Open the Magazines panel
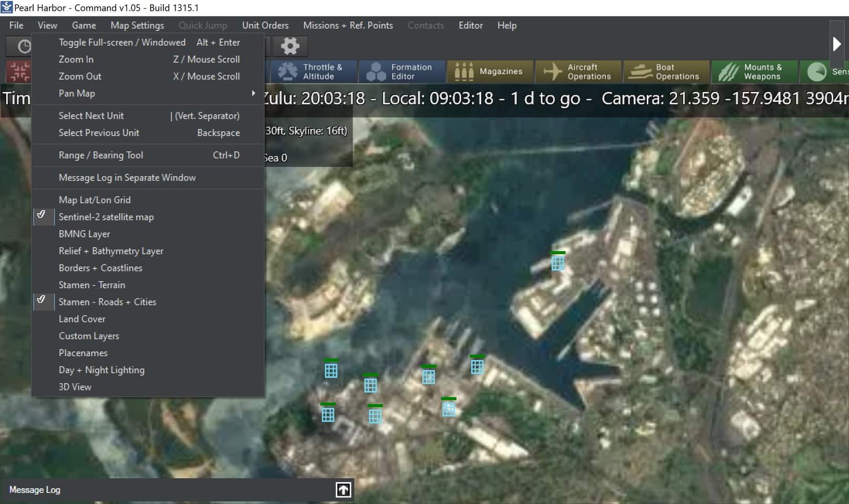This screenshot has height=504, width=849. (x=490, y=71)
